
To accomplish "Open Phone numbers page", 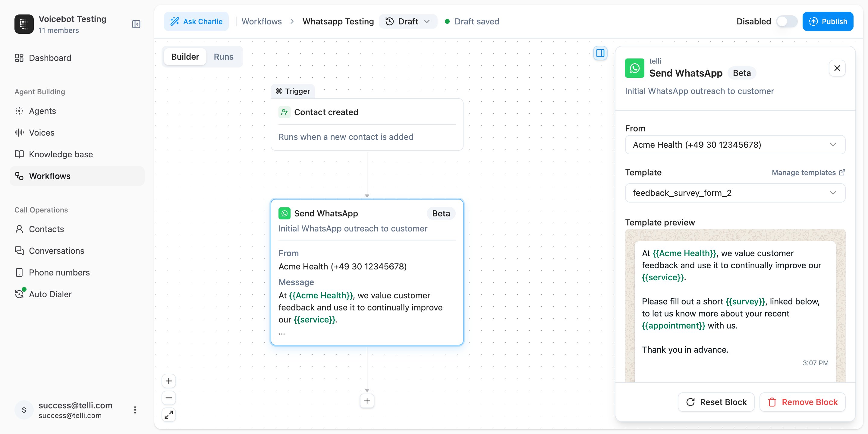I will click(77, 272).
